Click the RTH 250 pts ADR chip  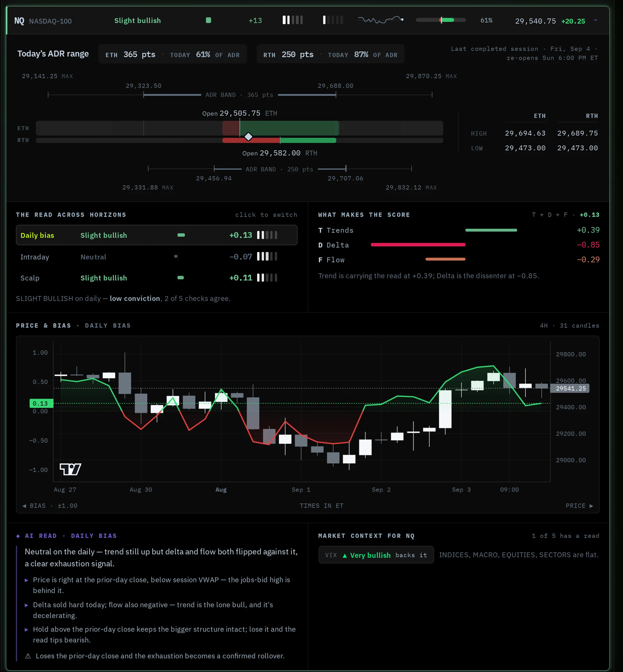click(x=331, y=54)
